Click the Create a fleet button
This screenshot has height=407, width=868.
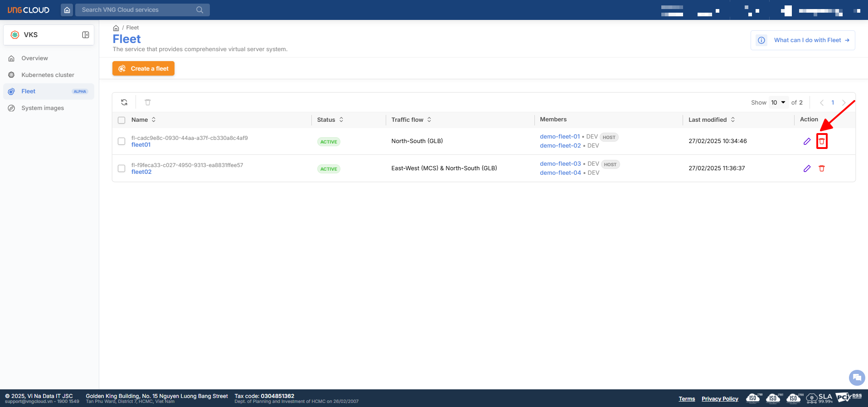click(143, 69)
